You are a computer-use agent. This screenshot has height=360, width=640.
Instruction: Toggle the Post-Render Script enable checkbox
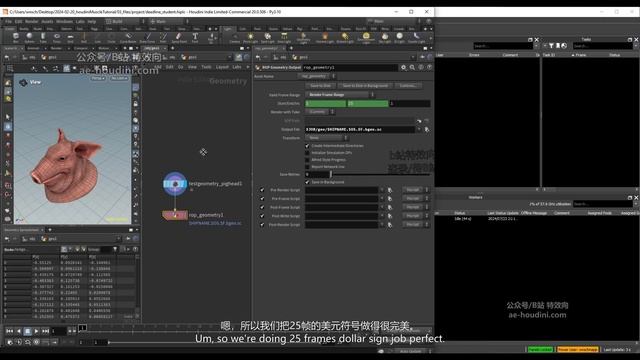coord(262,224)
